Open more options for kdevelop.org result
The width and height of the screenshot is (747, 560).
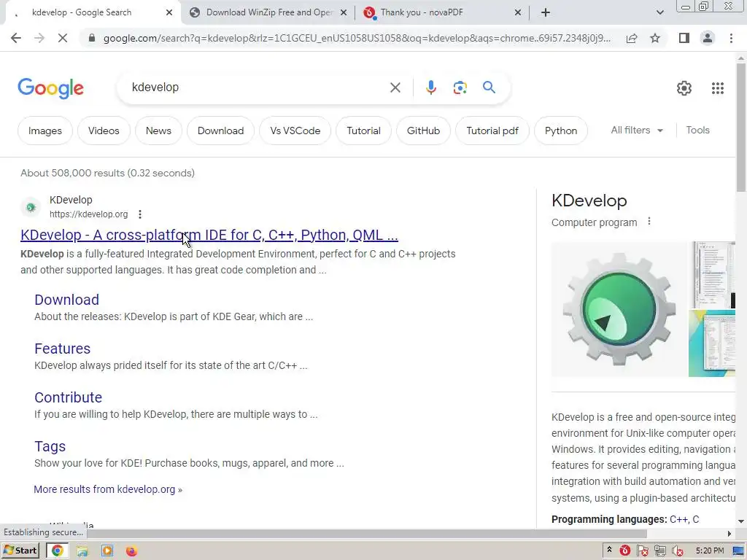(x=139, y=214)
